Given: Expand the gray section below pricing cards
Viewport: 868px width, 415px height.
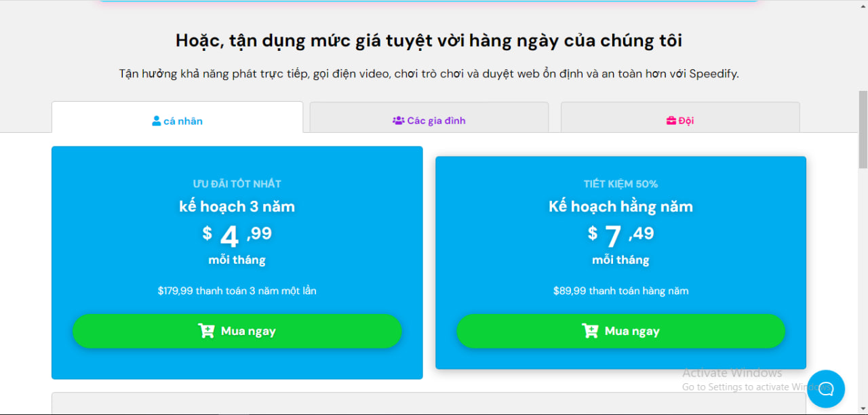Looking at the screenshot, I should (x=429, y=403).
